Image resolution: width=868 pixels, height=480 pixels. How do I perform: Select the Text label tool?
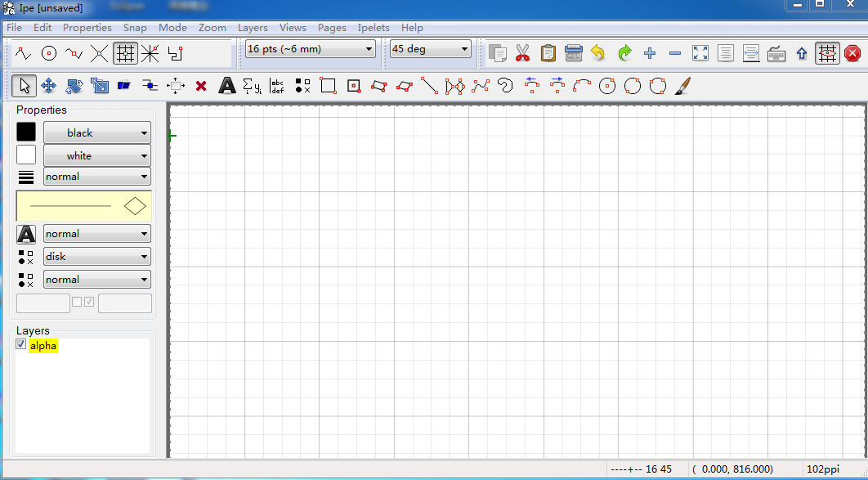click(227, 85)
